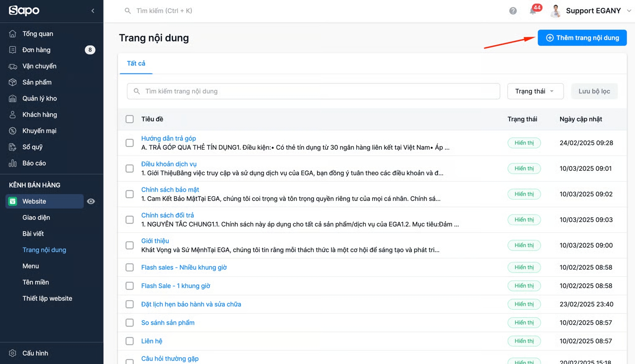Click the help question mark icon
Screen dimensions: 635x364
click(513, 11)
